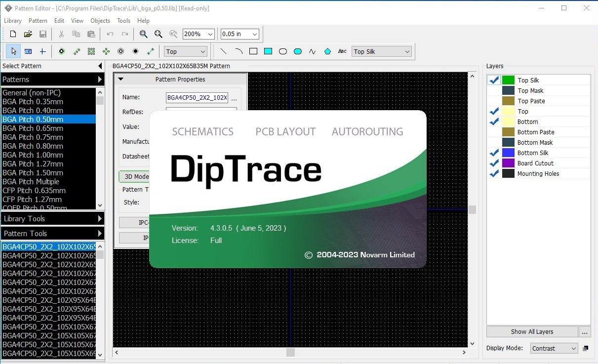Screen dimensions: 598x364
Task: Select the filled cyan obround tool
Action: [298, 51]
